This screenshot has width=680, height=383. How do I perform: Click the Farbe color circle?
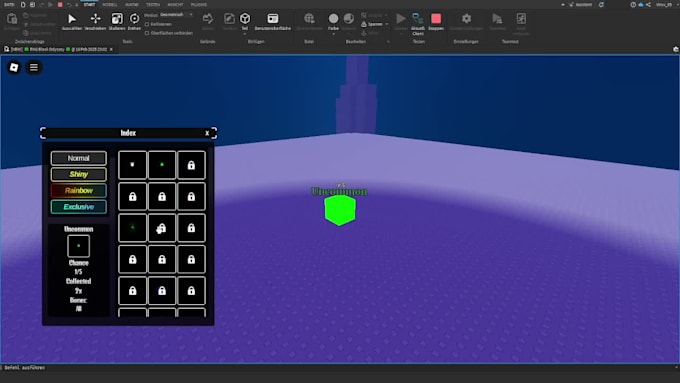click(x=333, y=19)
